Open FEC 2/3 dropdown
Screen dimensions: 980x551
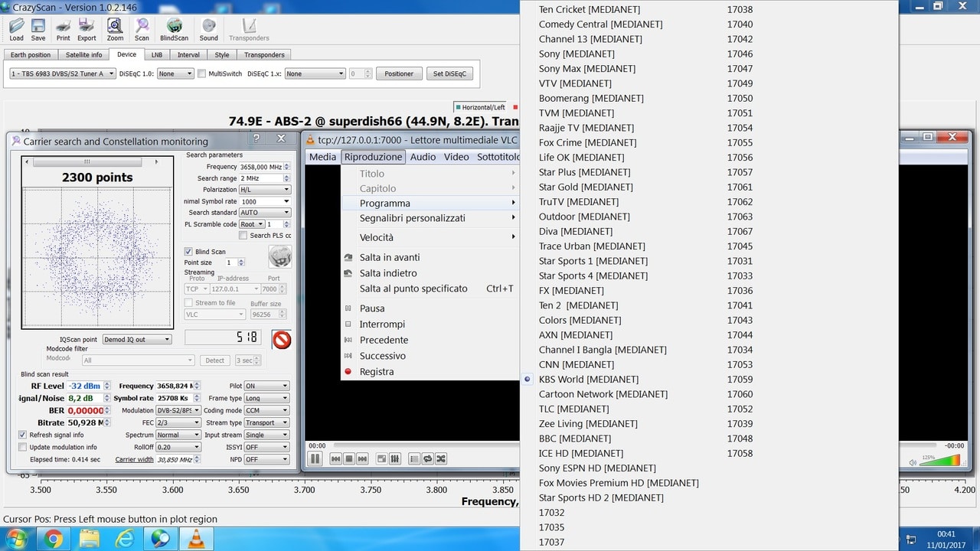pyautogui.click(x=178, y=422)
